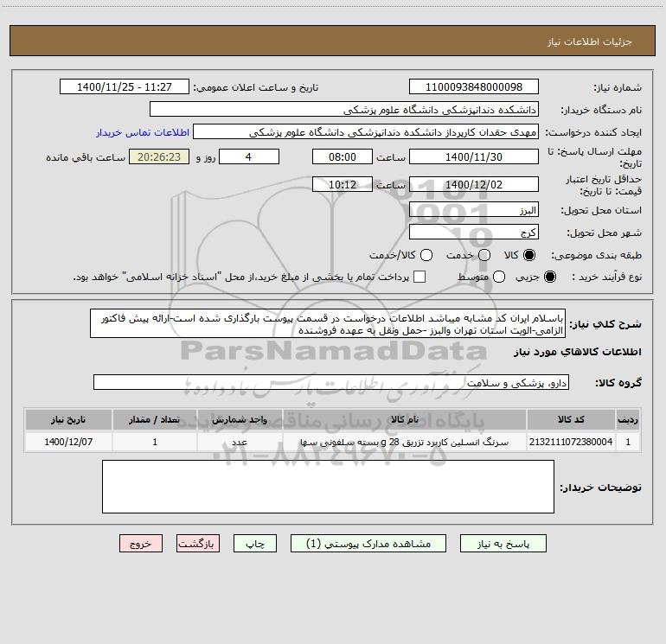Click the نام کالا column header
Image resolution: width=666 pixels, height=644 pixels.
coord(405,420)
